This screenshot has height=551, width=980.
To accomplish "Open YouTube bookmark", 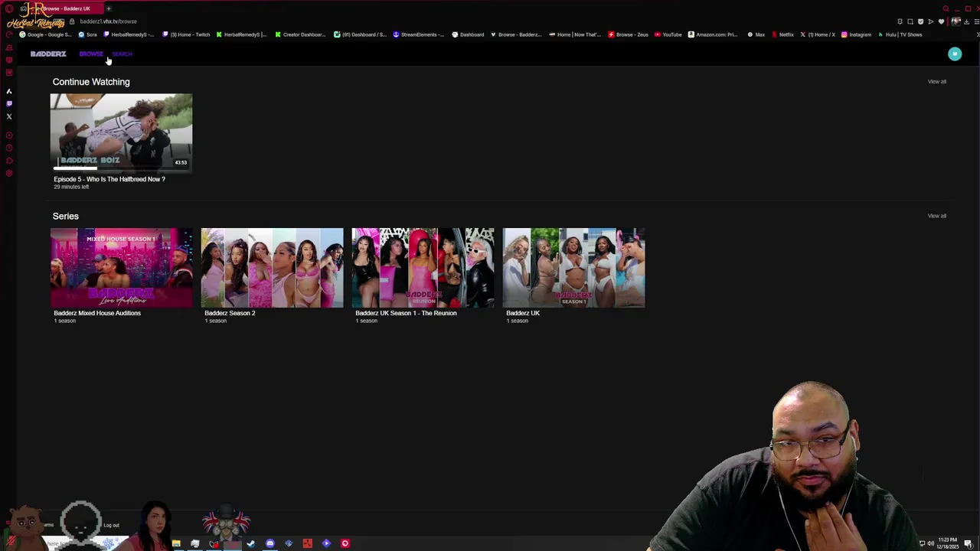I will 668,34.
